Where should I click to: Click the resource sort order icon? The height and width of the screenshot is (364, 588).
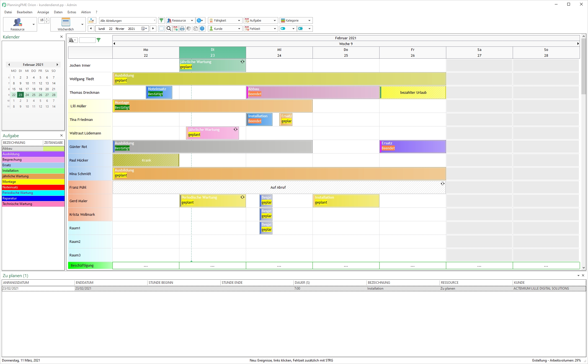point(73,40)
